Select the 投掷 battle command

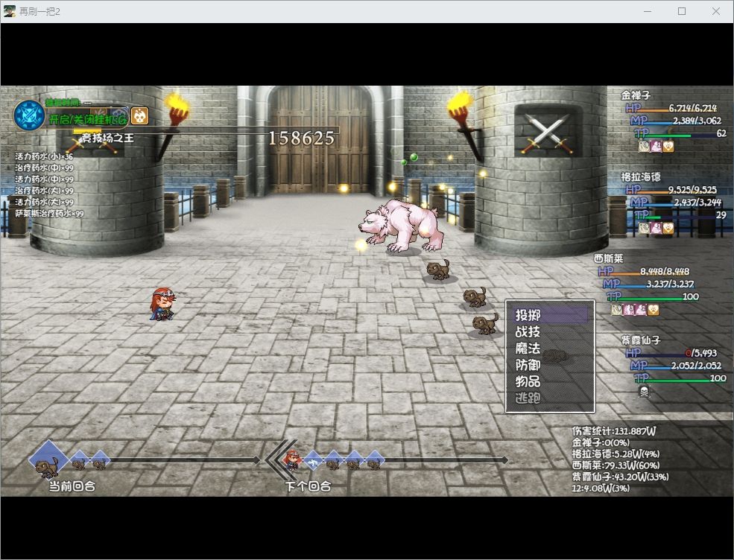point(550,315)
